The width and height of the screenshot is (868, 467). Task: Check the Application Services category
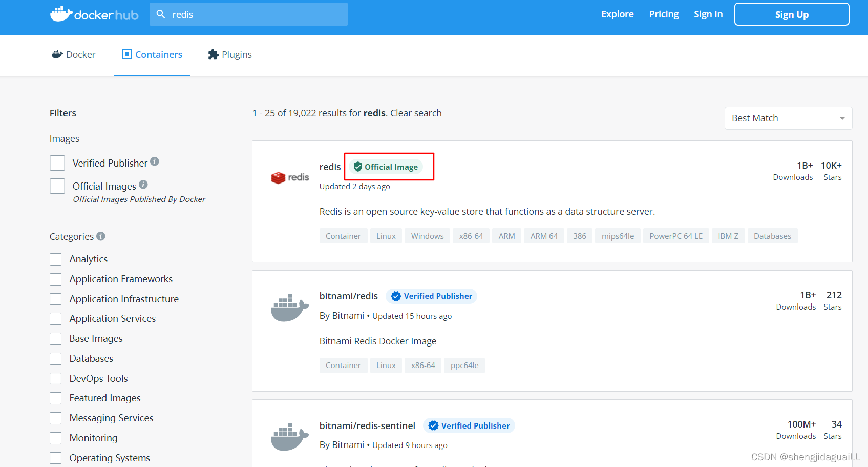click(x=56, y=319)
